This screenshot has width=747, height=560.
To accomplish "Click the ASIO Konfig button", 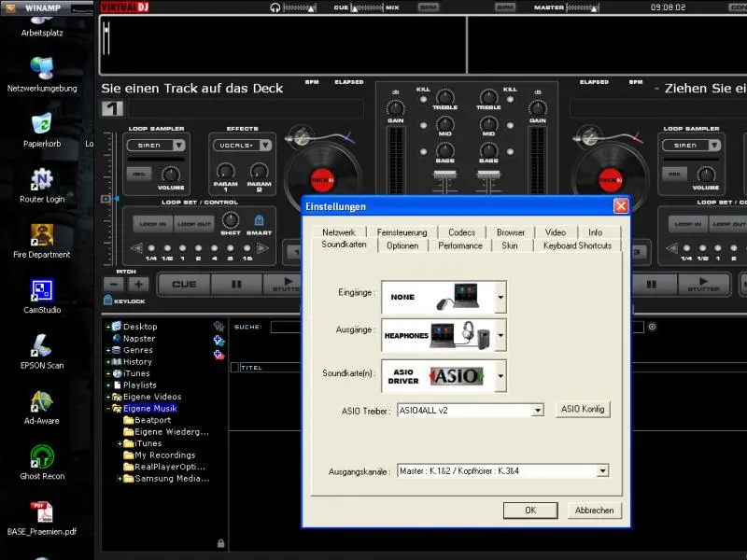I will (584, 409).
